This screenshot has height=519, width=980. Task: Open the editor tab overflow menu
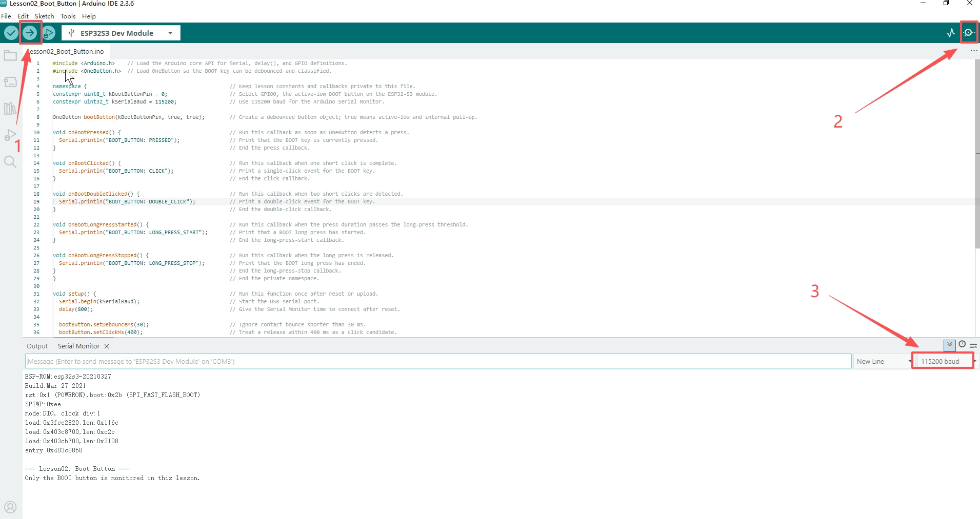click(973, 51)
